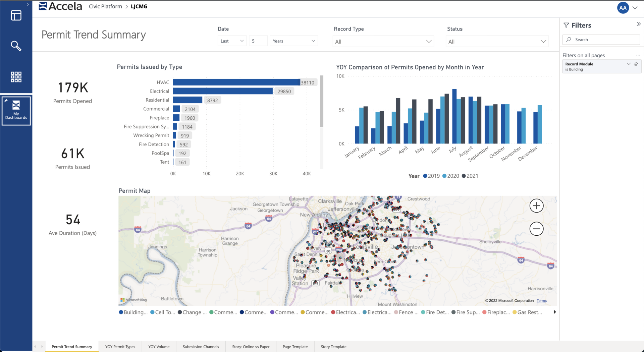The height and width of the screenshot is (352, 644).
Task: Open the Submission Channels tab
Action: tap(201, 347)
